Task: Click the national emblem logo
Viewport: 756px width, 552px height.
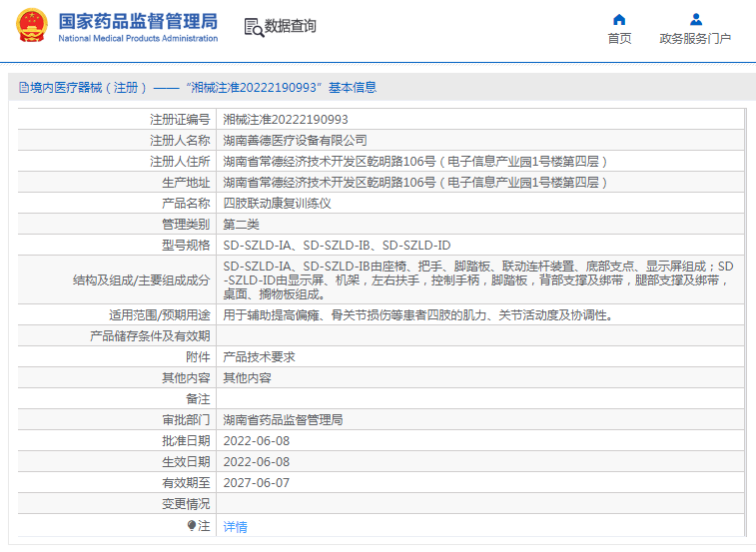Action: [32, 26]
